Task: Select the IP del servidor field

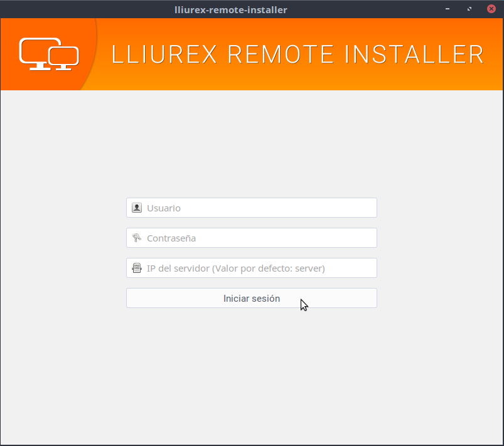Action: 257,268
